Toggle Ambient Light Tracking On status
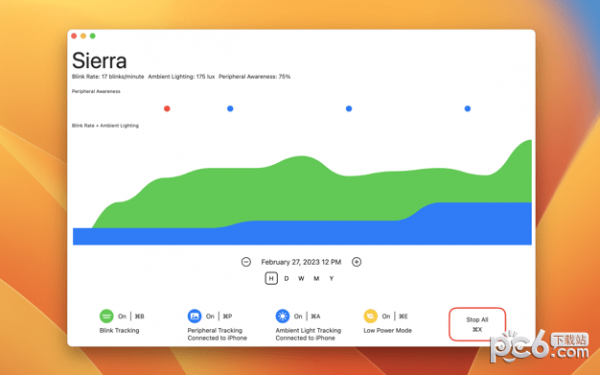Viewport: 600px width, 375px height. coord(298,316)
